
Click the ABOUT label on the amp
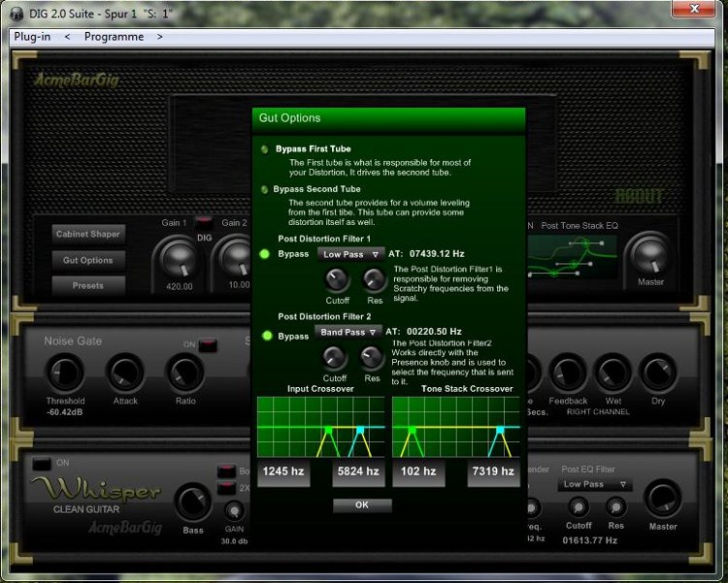coord(639,196)
